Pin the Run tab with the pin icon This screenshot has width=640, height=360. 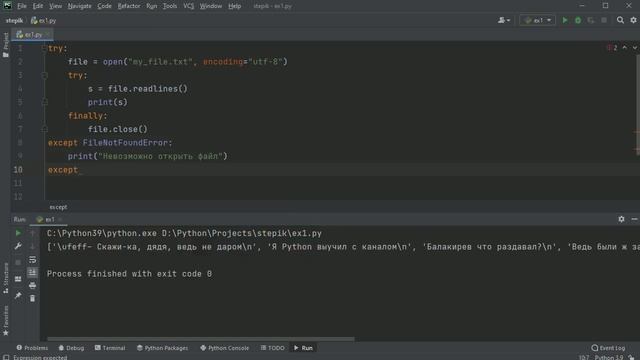tap(18, 295)
